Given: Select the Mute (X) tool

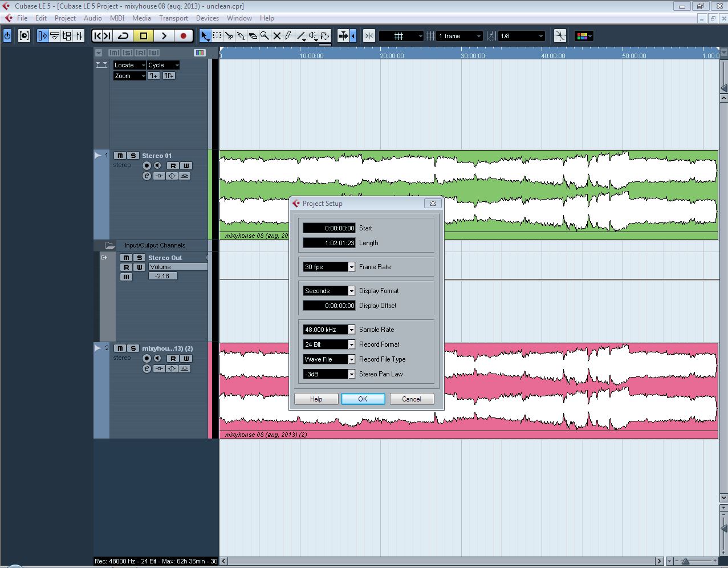Looking at the screenshot, I should pyautogui.click(x=277, y=36).
